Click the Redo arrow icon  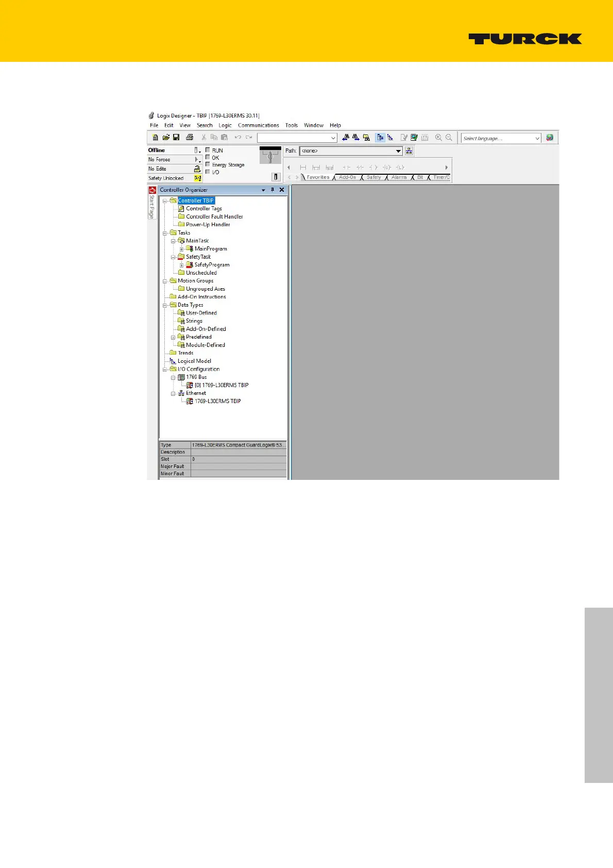pyautogui.click(x=249, y=138)
